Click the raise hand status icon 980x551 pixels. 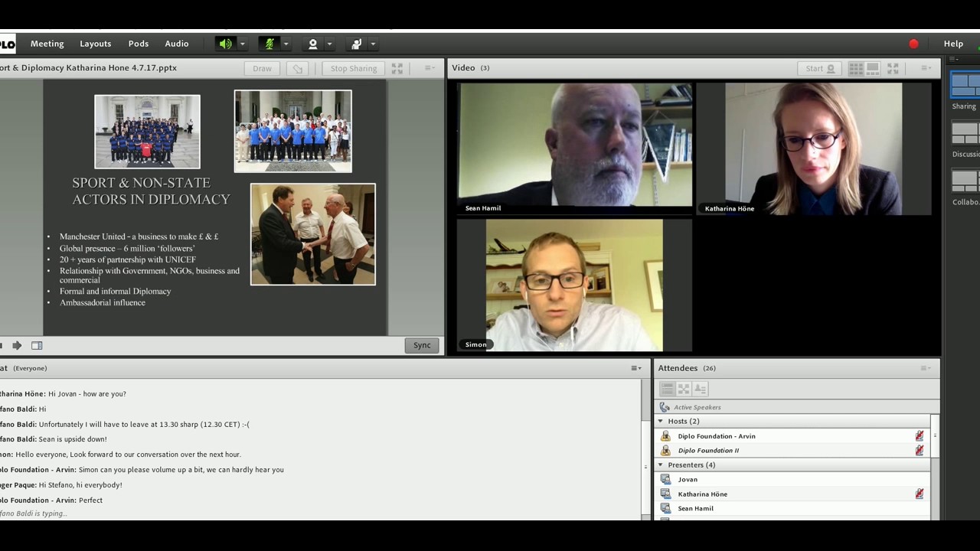pos(356,44)
